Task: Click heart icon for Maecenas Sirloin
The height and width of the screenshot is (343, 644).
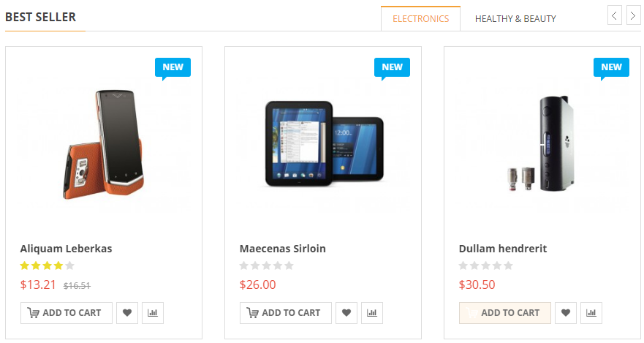Action: pos(346,313)
